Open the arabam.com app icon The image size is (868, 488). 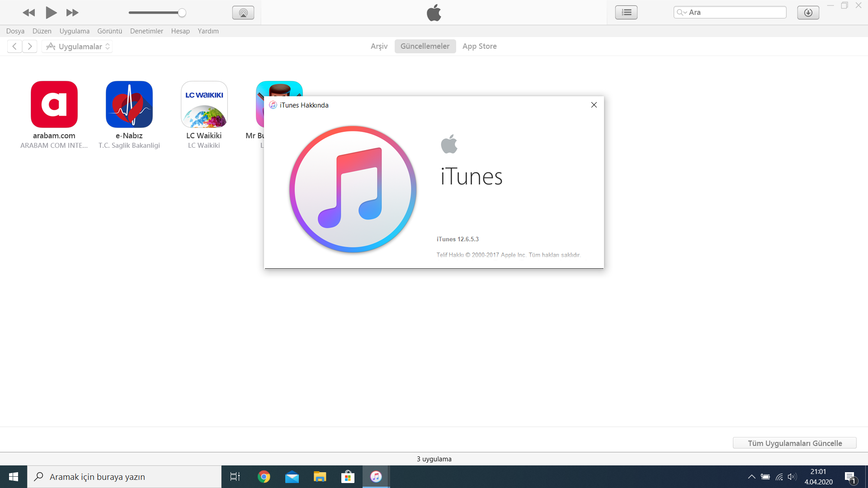point(54,104)
